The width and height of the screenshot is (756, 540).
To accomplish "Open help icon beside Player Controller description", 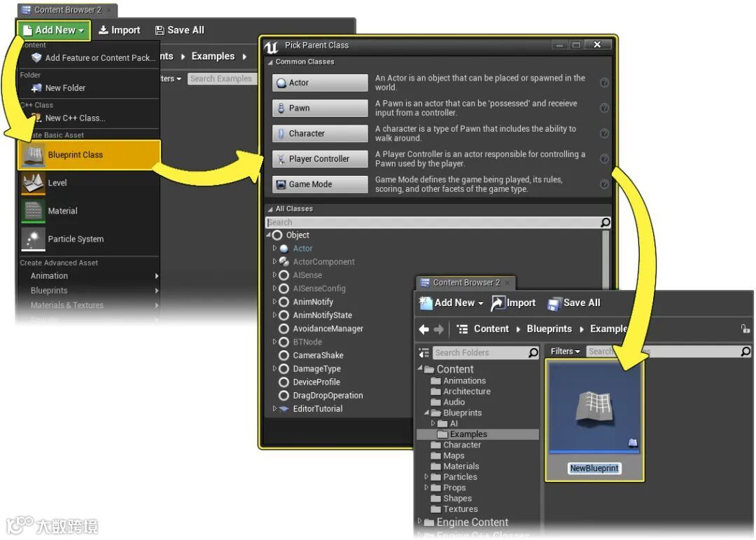I will [x=604, y=159].
